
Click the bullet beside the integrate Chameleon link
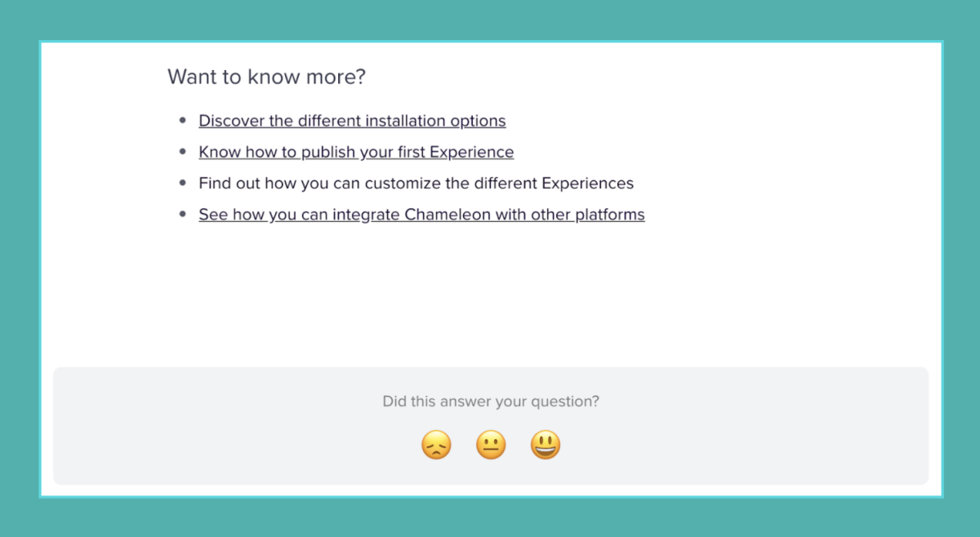[182, 215]
